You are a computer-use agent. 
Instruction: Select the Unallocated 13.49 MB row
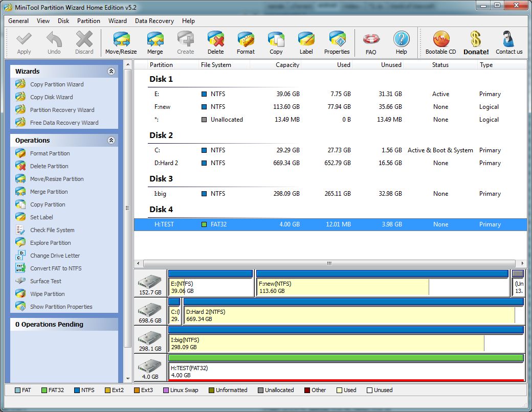(x=330, y=120)
